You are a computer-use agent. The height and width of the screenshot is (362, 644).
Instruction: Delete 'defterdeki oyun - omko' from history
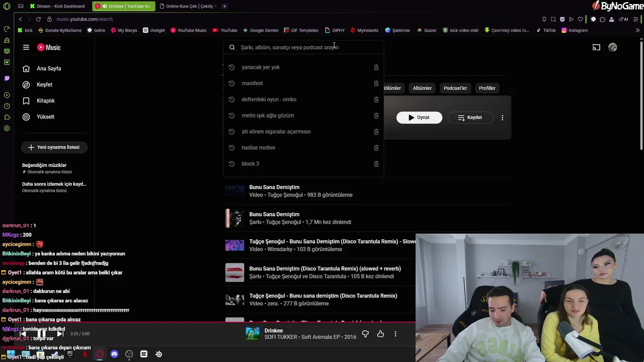coord(376,100)
